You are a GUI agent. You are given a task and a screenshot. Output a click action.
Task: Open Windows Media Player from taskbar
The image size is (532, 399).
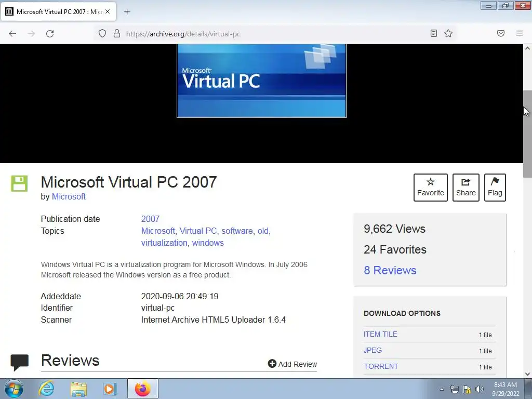(110, 389)
